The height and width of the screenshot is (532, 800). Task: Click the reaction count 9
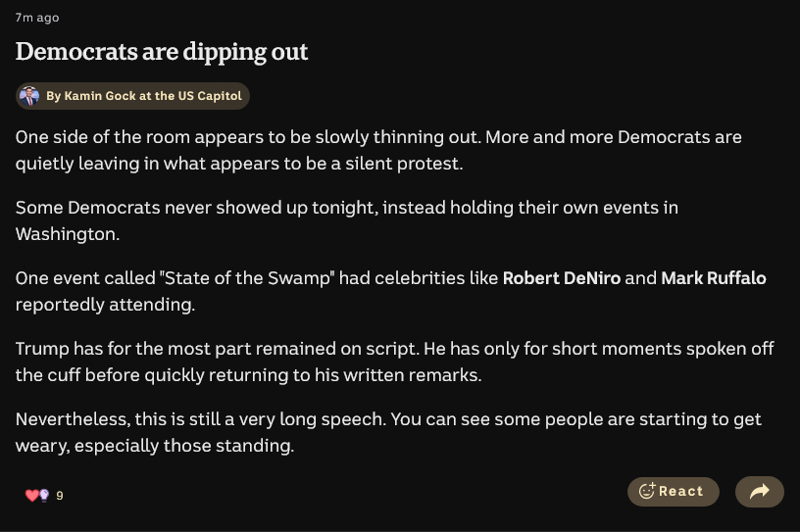click(x=60, y=496)
